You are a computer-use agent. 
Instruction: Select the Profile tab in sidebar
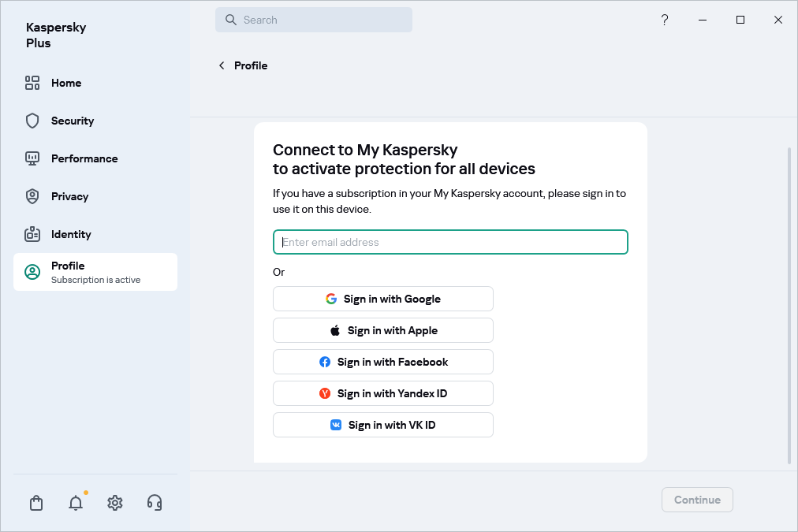95,272
